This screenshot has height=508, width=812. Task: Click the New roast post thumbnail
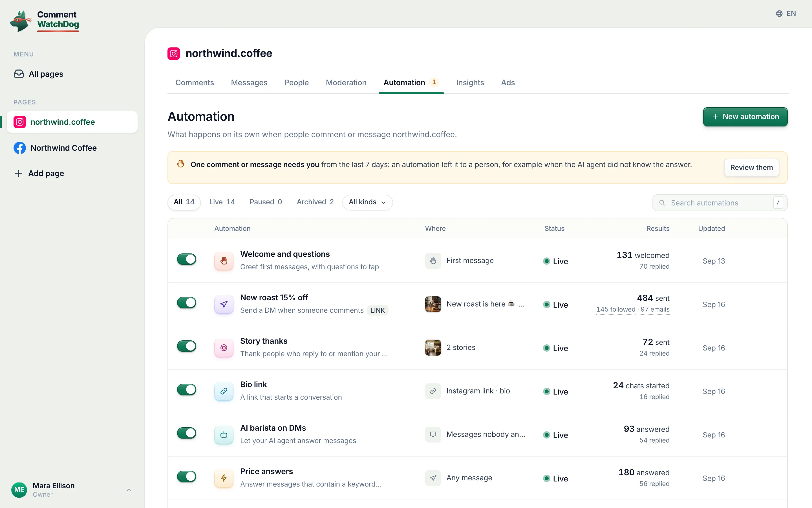click(433, 304)
